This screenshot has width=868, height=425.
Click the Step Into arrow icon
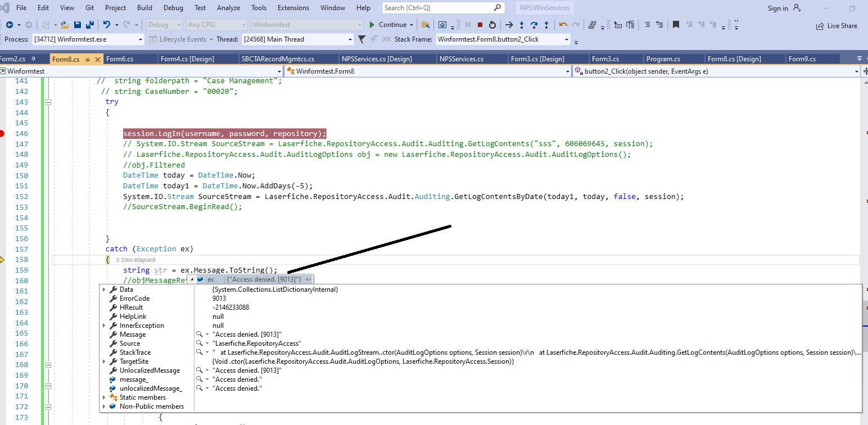[522, 25]
